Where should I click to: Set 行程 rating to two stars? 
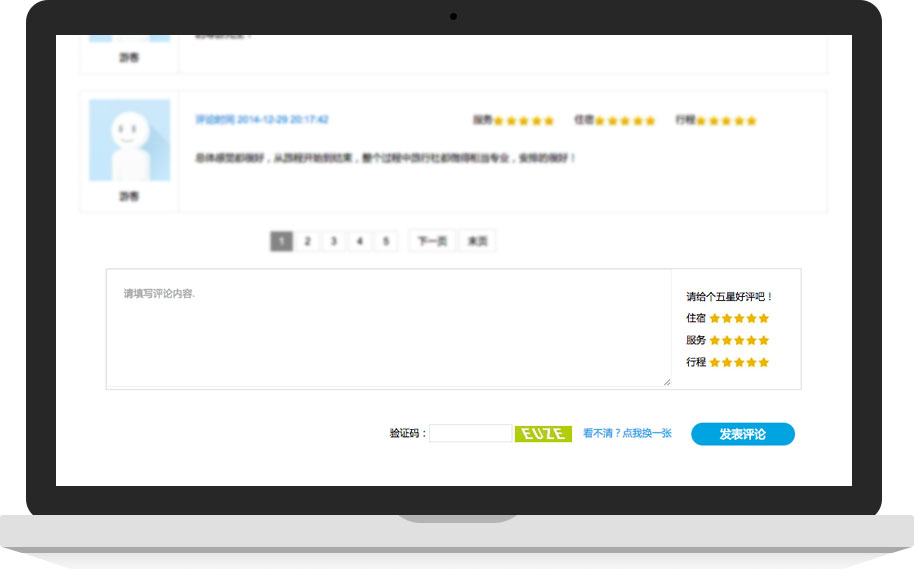click(727, 363)
